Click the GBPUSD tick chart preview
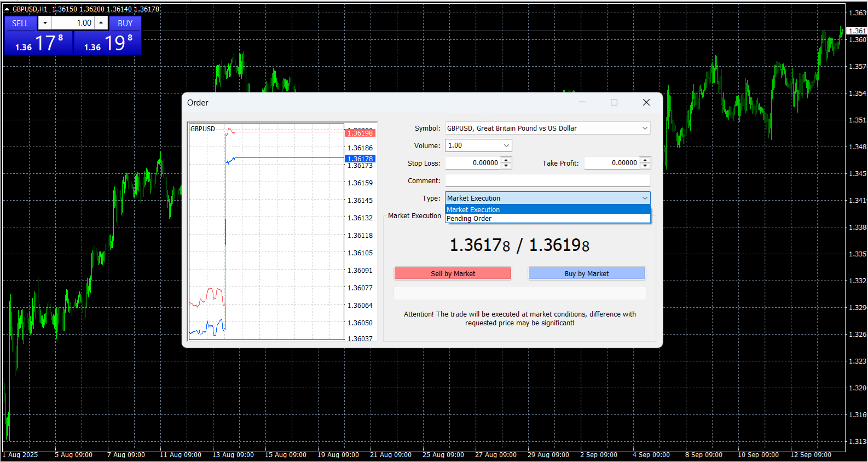The height and width of the screenshot is (462, 868). (267, 231)
